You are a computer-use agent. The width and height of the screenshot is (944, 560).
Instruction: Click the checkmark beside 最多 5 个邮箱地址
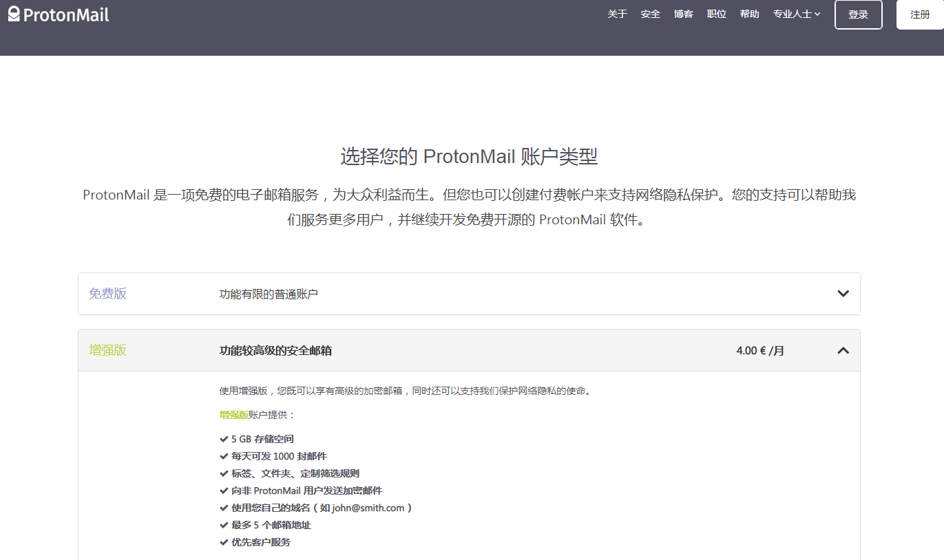click(x=224, y=525)
